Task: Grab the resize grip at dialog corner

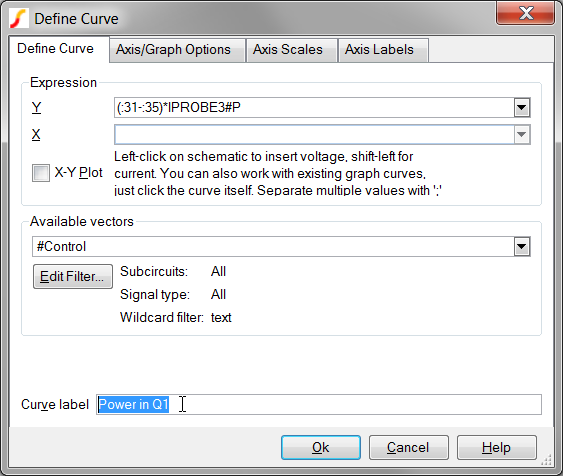Action: [546, 460]
